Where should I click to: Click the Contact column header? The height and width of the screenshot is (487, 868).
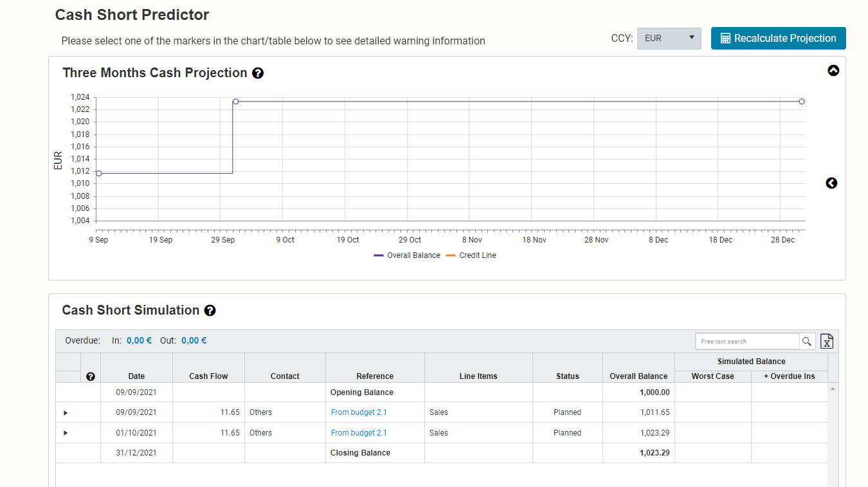click(285, 376)
